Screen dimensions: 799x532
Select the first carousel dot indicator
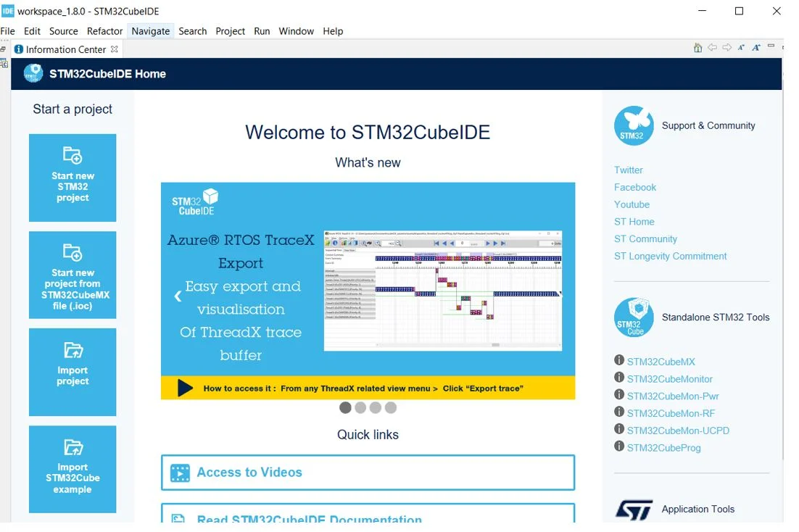345,408
